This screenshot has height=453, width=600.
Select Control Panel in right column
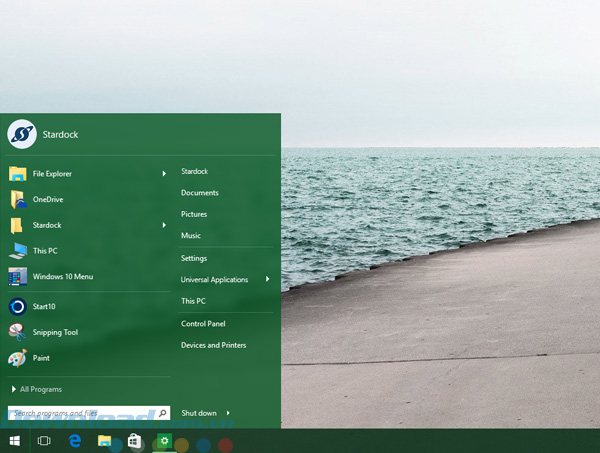click(203, 324)
